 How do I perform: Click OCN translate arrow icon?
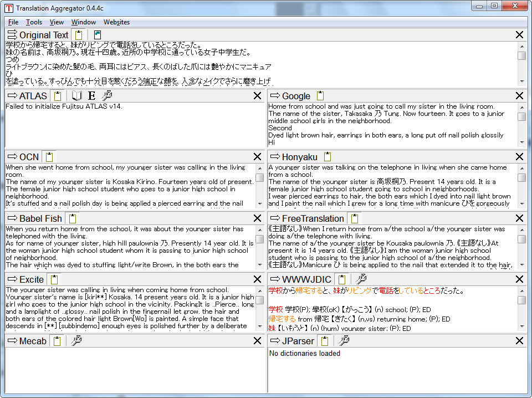[x=12, y=157]
